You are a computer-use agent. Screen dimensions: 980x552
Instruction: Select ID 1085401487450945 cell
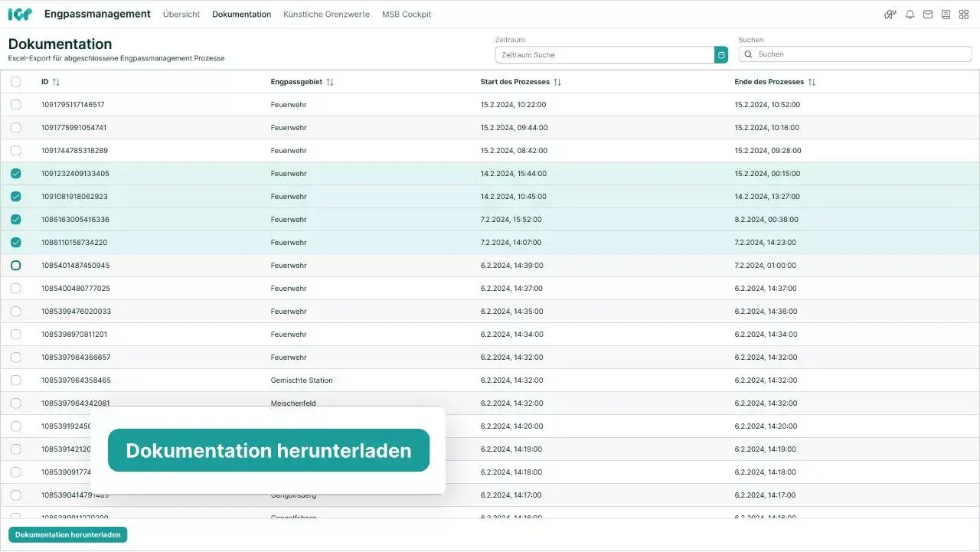pos(75,266)
